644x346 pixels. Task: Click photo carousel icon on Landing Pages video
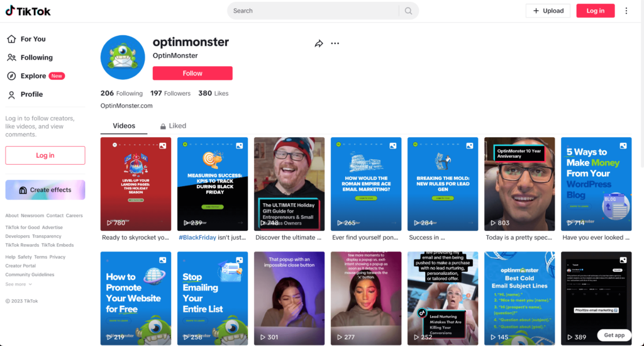pos(163,145)
